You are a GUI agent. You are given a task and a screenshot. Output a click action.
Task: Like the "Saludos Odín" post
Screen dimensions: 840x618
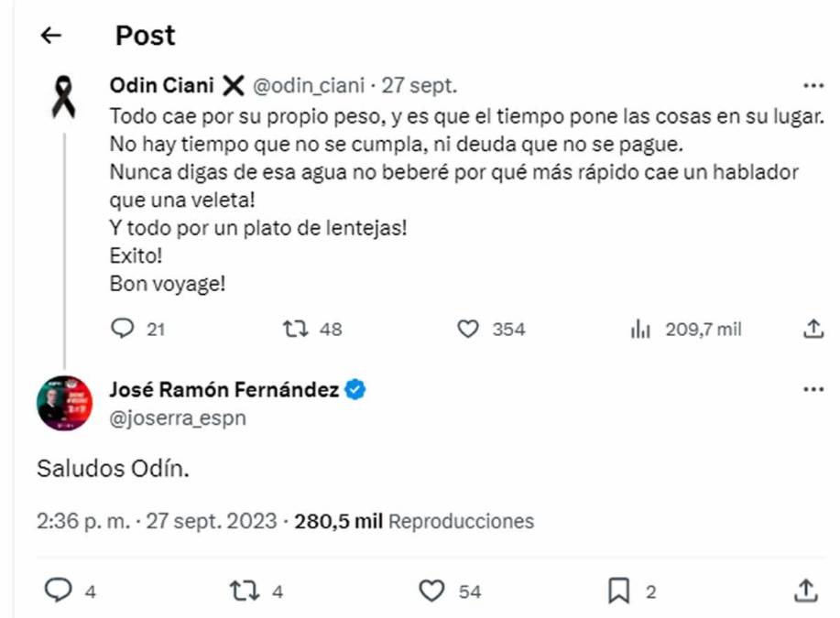tap(431, 591)
